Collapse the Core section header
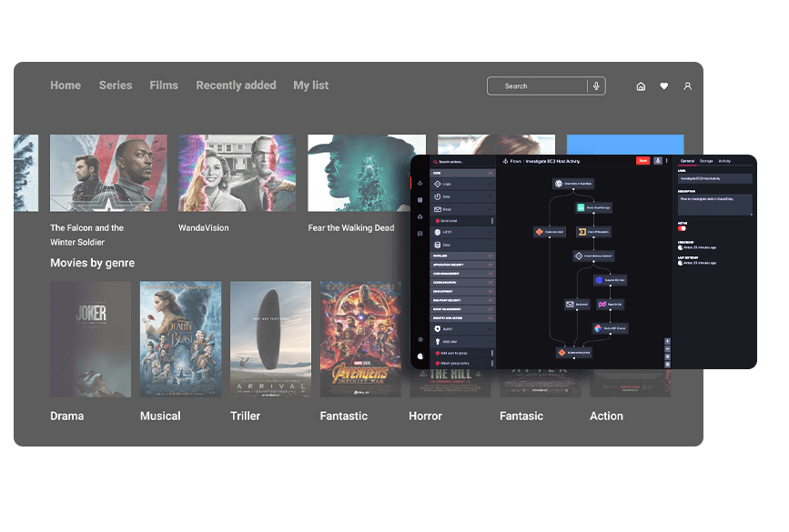Image resolution: width=789 pixels, height=532 pixels. pos(462,173)
